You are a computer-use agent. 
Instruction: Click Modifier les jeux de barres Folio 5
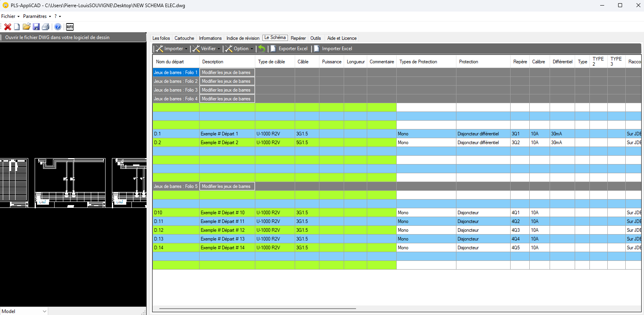pos(227,186)
